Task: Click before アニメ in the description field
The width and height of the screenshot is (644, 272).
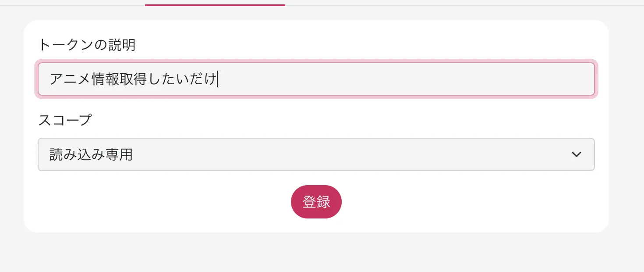Action: (x=50, y=79)
